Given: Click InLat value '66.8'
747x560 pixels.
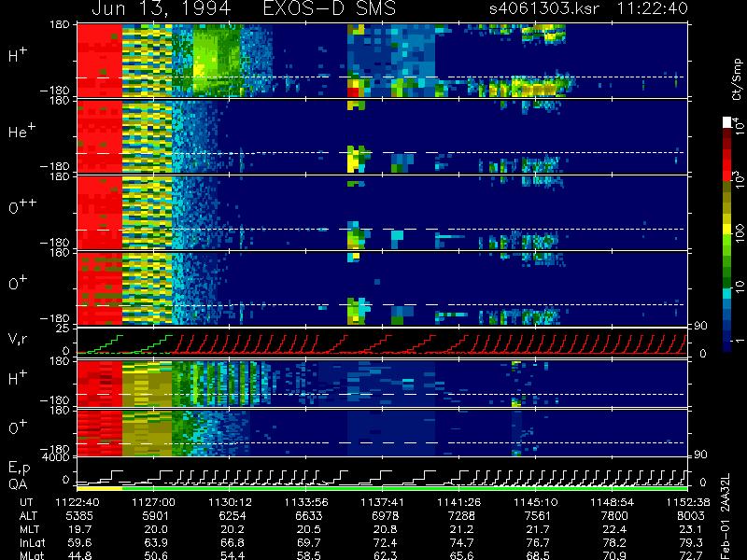Looking at the screenshot, I should pyautogui.click(x=232, y=542).
